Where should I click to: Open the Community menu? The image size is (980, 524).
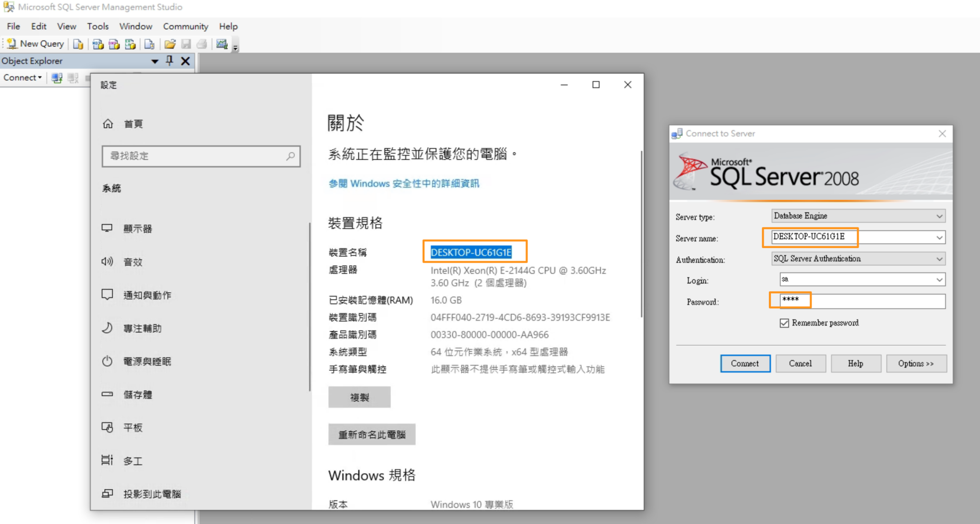(x=185, y=26)
